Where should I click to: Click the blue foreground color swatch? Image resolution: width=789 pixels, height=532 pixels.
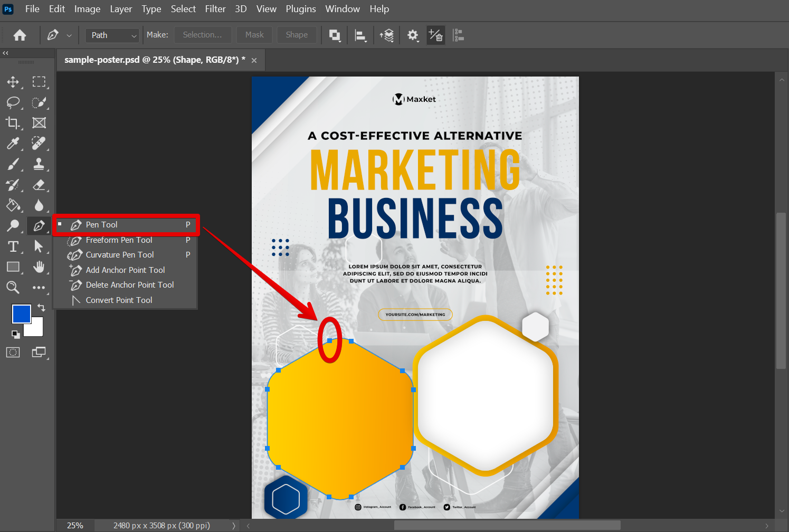click(21, 313)
